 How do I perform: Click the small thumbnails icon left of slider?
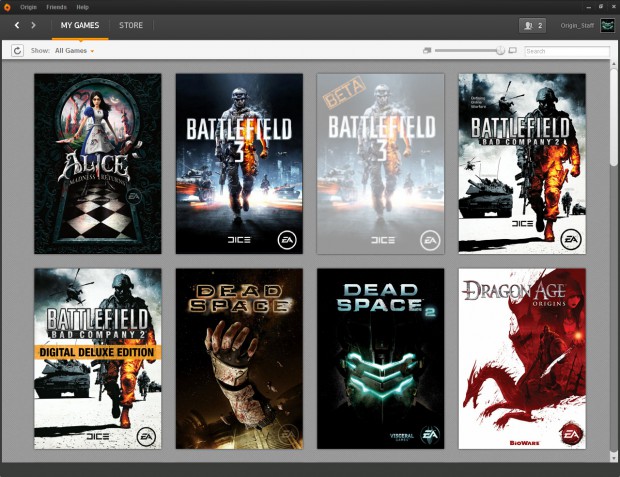(x=427, y=50)
